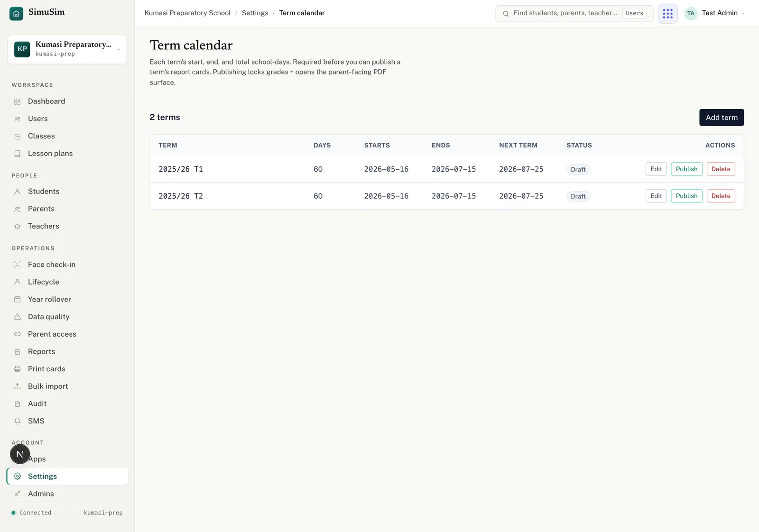Open the Students section

point(67,192)
